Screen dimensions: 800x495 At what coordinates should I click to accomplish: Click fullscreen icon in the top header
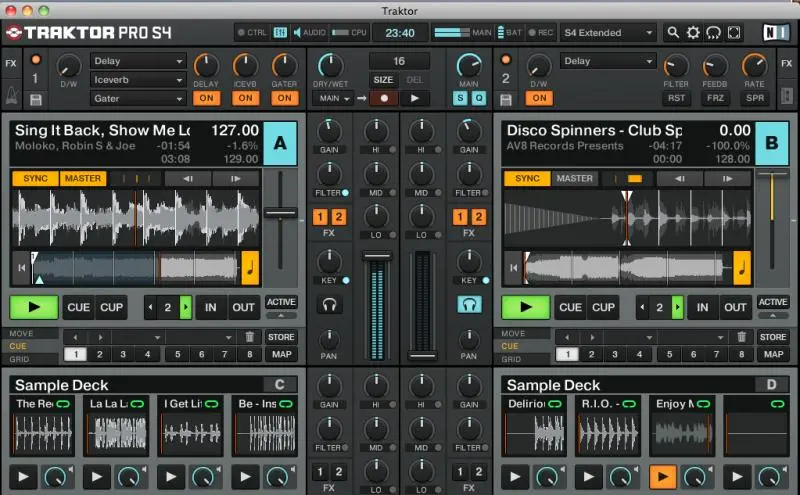pyautogui.click(x=733, y=33)
